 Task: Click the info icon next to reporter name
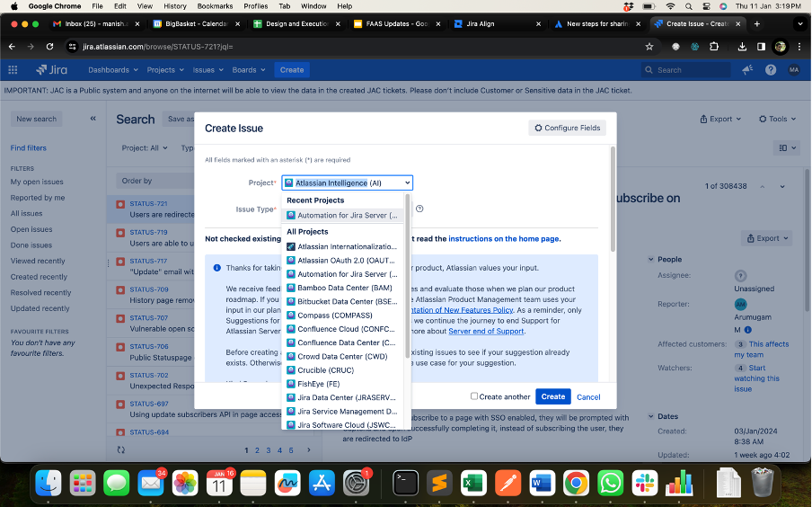click(x=748, y=330)
